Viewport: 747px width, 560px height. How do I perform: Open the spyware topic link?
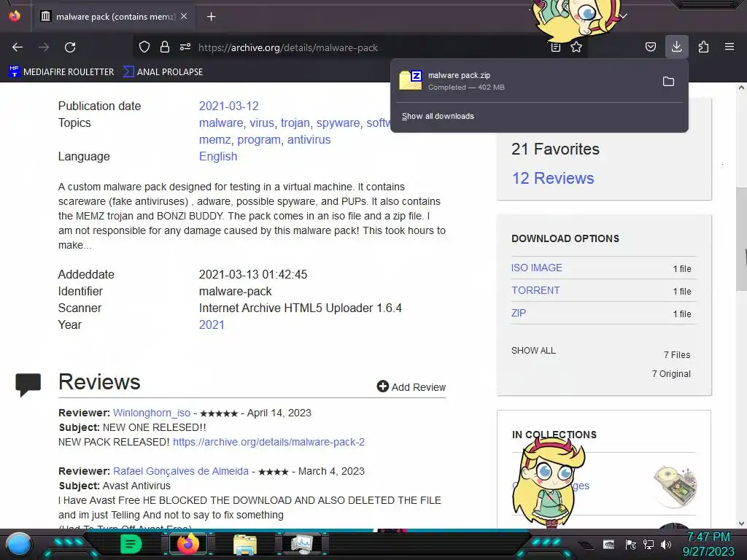point(338,122)
